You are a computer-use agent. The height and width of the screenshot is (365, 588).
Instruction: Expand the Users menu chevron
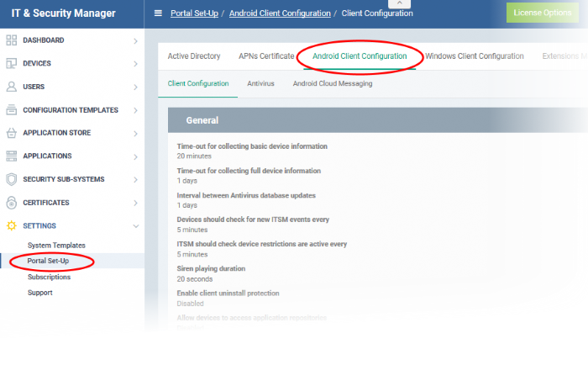tap(136, 87)
